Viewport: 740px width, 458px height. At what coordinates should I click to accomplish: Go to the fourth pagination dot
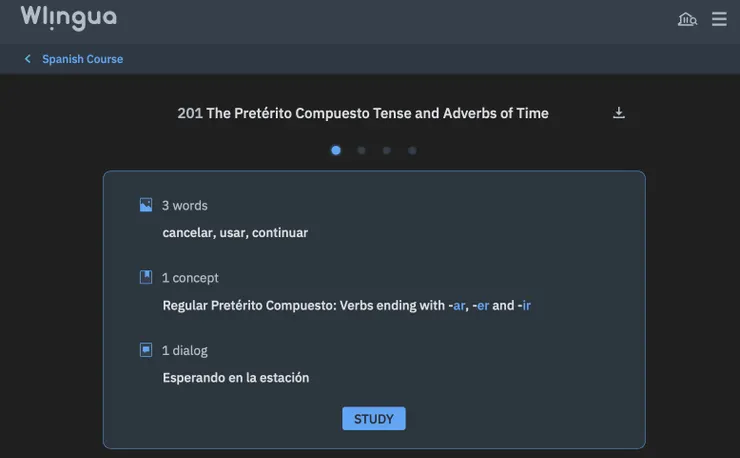[412, 151]
